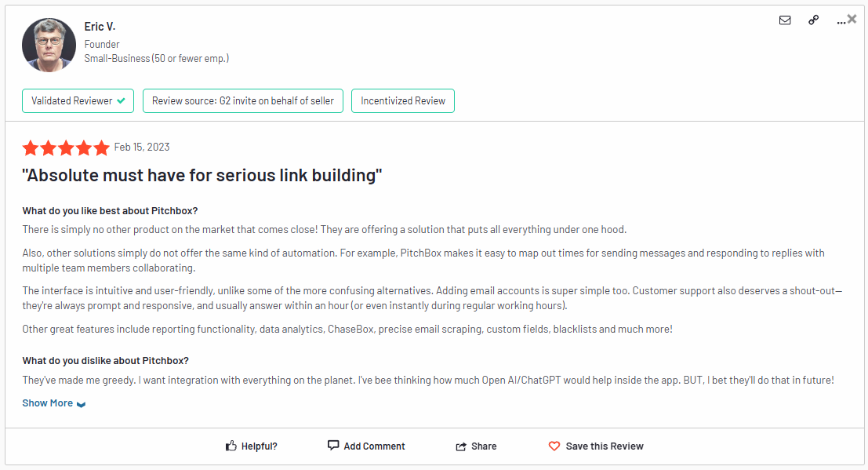
Task: Open the email envelope icon
Action: (785, 20)
